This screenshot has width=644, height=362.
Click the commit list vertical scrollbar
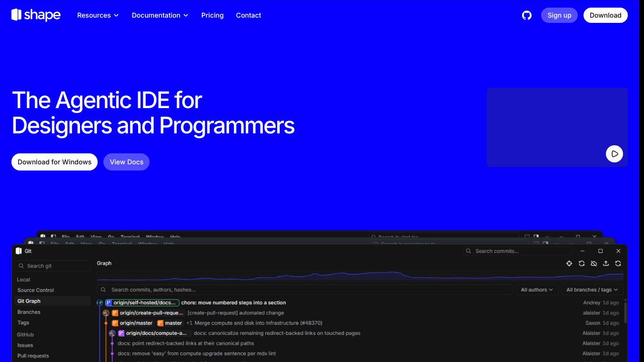click(x=625, y=312)
